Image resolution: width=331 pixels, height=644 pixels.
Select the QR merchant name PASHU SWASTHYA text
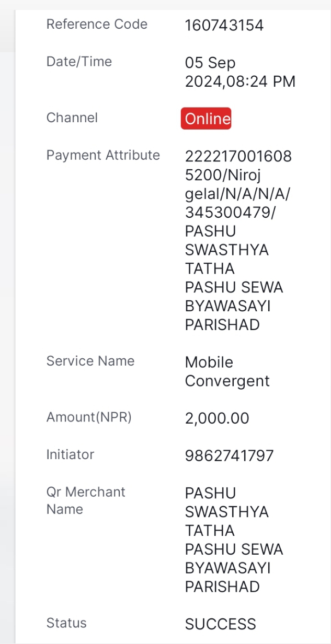[227, 502]
